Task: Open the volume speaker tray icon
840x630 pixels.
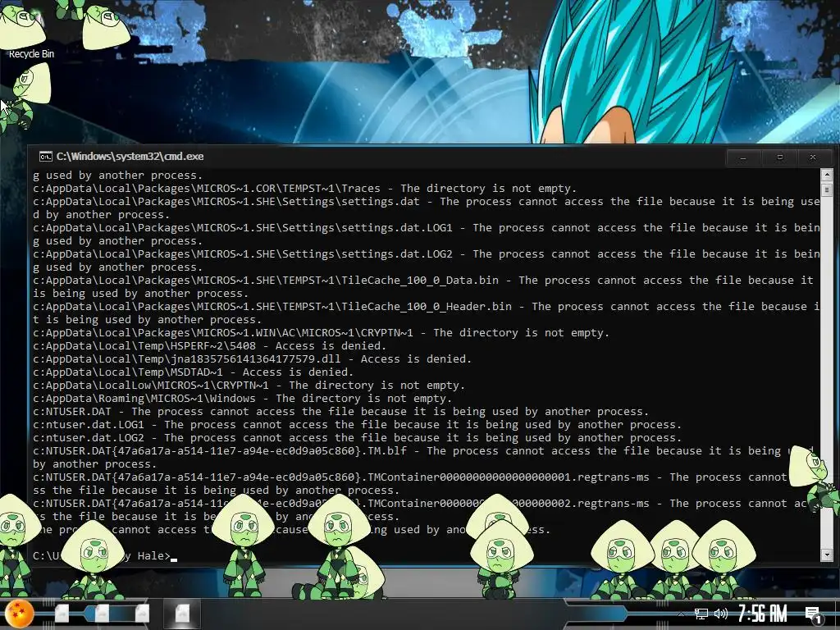Action: point(721,614)
